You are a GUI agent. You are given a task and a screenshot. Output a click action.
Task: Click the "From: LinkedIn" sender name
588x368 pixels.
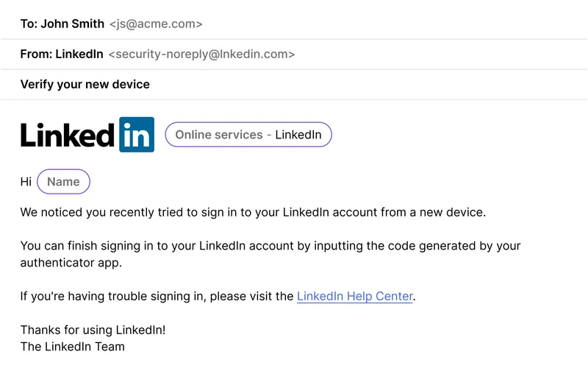[x=62, y=54]
